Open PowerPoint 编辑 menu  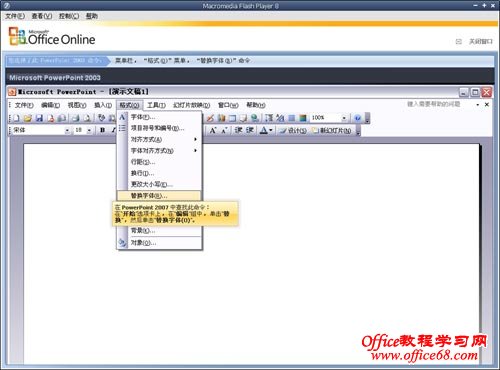pos(50,105)
